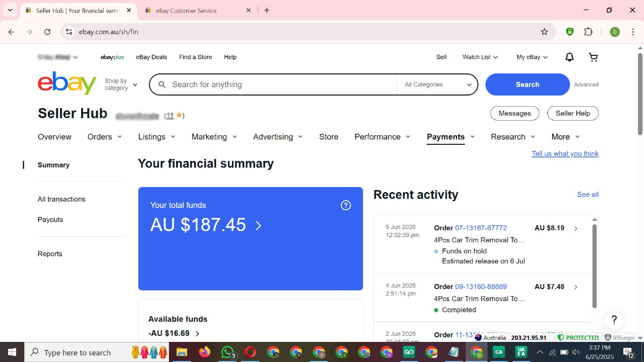Open the Available funds arrow
Image resolution: width=644 pixels, height=362 pixels.
pos(197,334)
